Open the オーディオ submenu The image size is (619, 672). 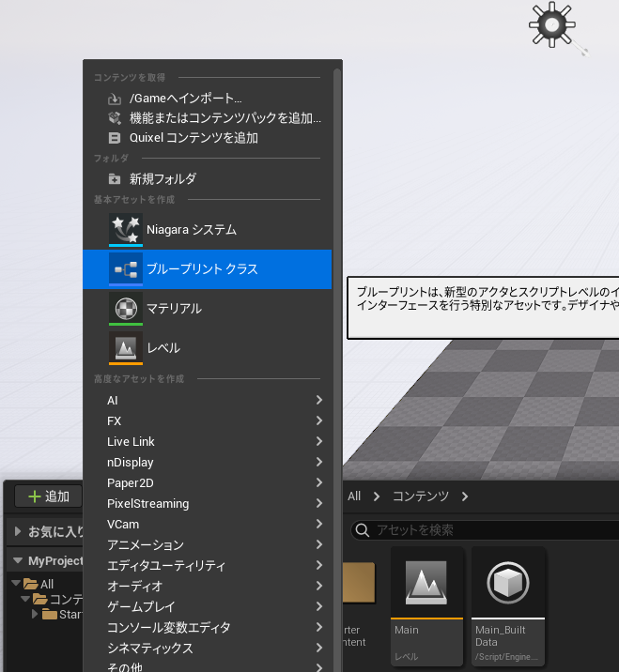point(208,586)
